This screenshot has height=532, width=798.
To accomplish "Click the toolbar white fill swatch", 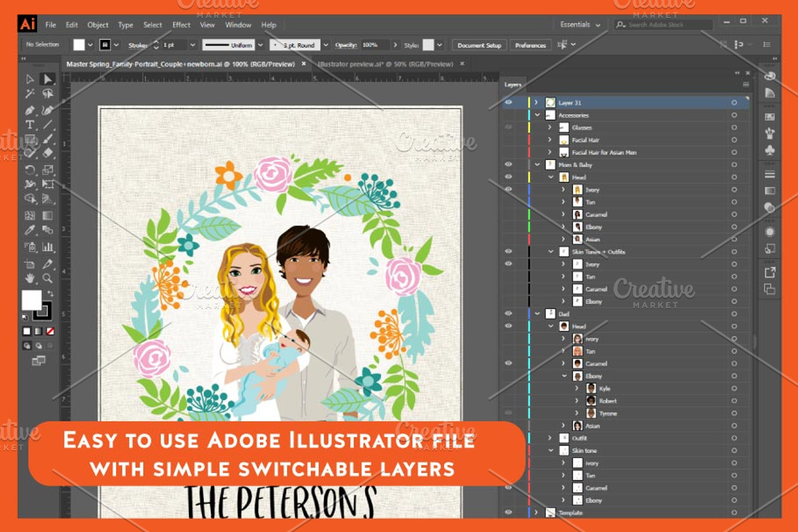I will point(31,300).
